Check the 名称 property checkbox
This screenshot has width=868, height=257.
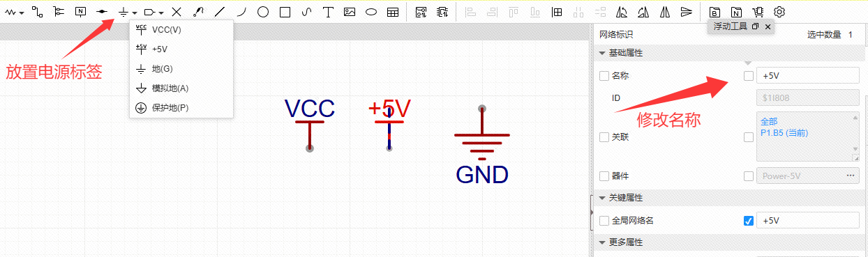604,75
